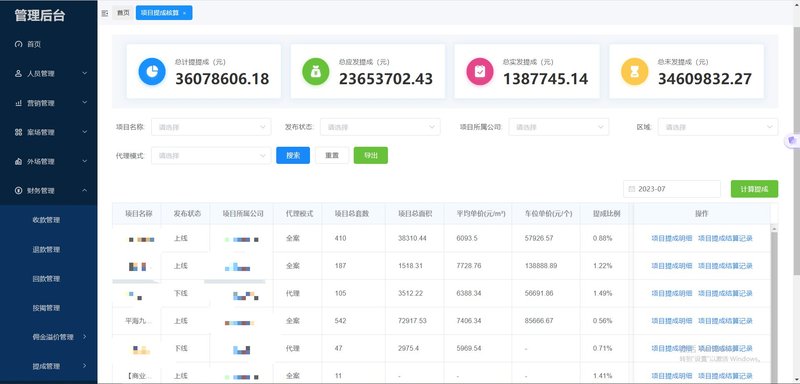Open the 代理模式 dropdown
The image size is (800, 384).
point(211,156)
